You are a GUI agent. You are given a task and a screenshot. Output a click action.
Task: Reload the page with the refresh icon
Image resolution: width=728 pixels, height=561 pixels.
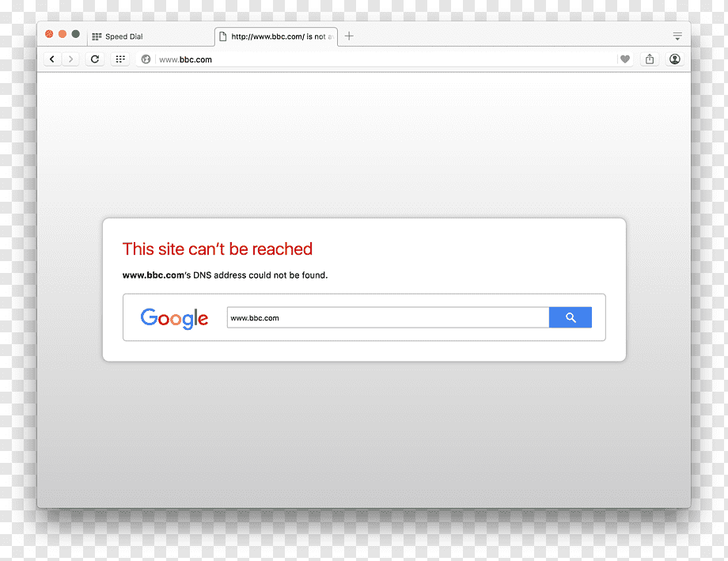(x=95, y=59)
